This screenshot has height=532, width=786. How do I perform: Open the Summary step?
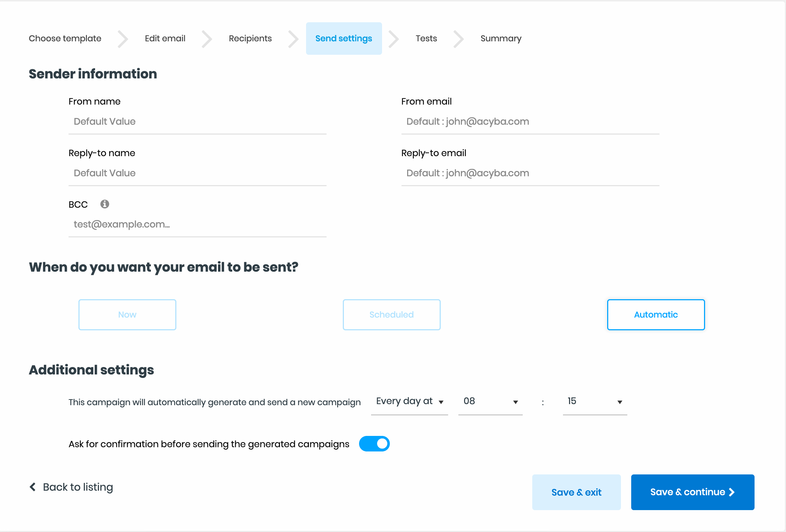click(501, 39)
